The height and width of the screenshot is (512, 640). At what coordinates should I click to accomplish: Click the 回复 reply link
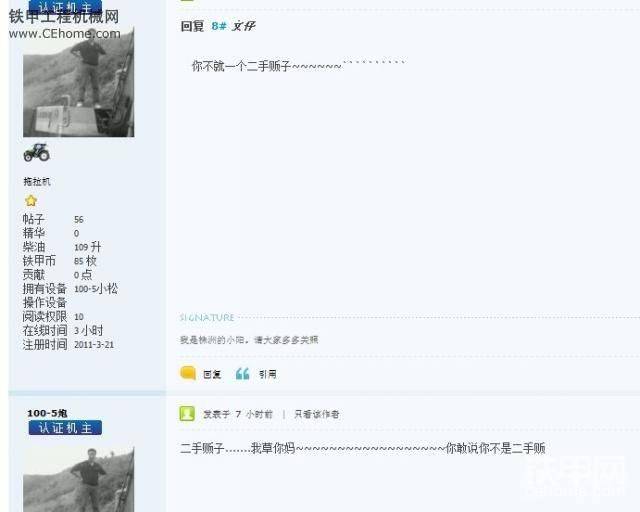pyautogui.click(x=212, y=374)
